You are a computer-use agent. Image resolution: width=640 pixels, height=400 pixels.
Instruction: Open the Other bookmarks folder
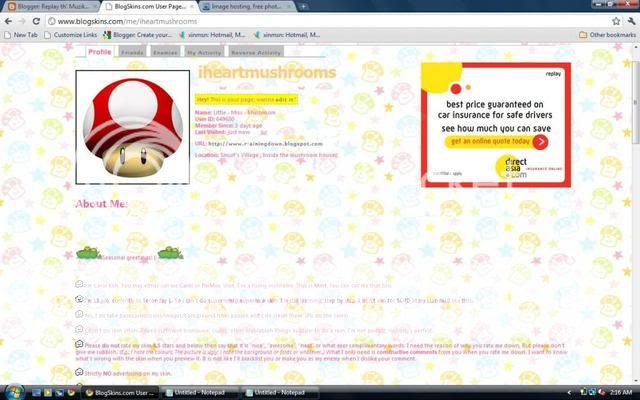tap(607, 35)
